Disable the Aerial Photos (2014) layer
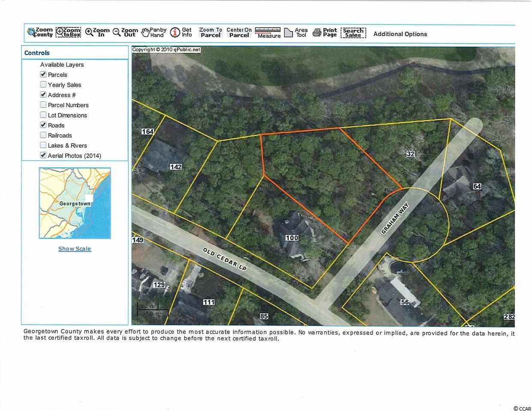Image resolution: width=532 pixels, height=411 pixels. click(43, 155)
